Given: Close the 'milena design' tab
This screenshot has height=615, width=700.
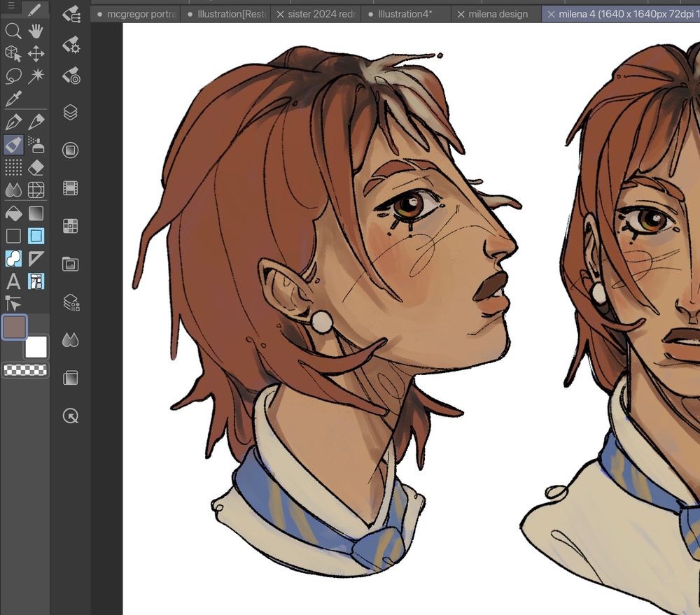Looking at the screenshot, I should 461,15.
